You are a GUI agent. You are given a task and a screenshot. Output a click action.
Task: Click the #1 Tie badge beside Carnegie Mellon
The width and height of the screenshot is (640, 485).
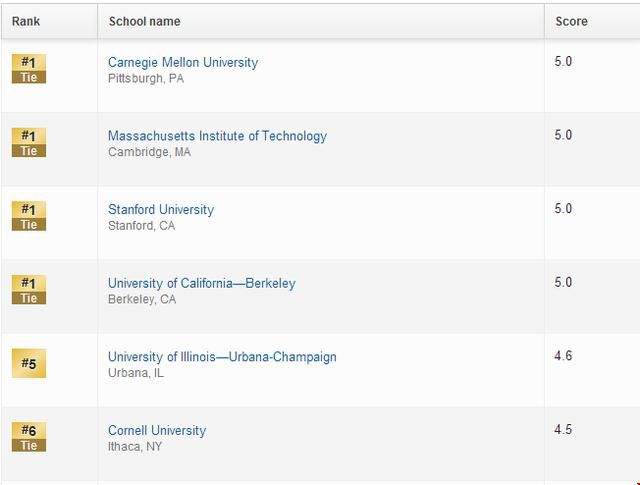29,69
